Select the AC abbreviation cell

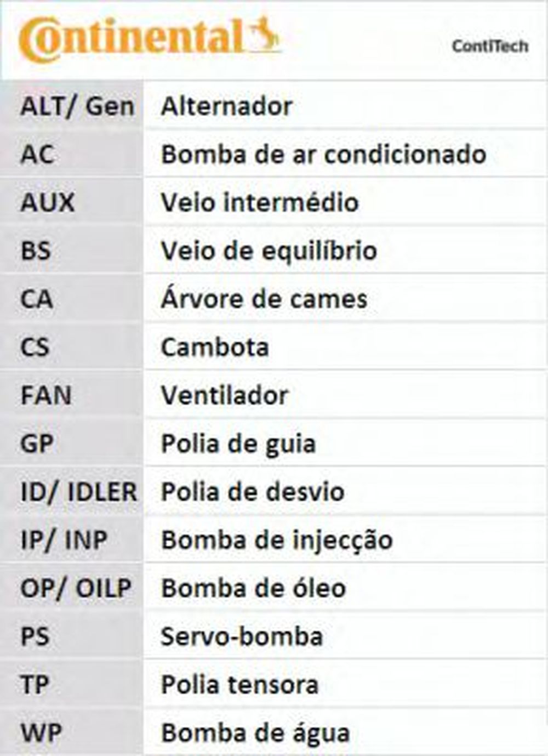tap(37, 155)
